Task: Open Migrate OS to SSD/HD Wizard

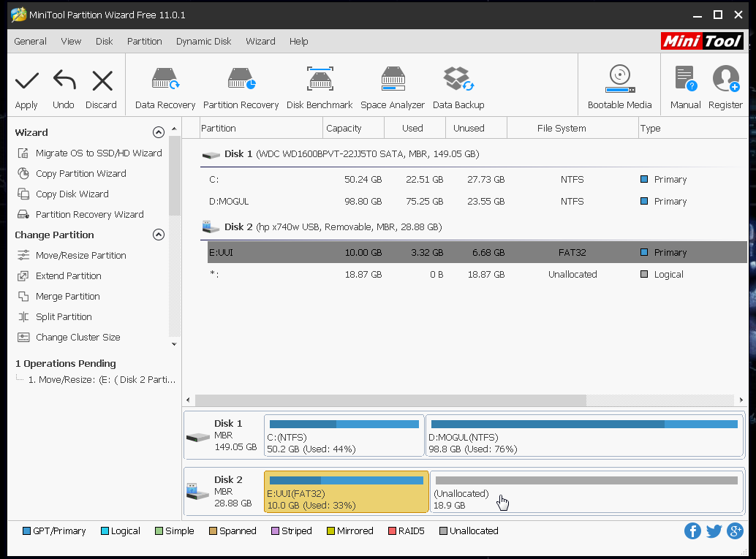Action: tap(90, 153)
